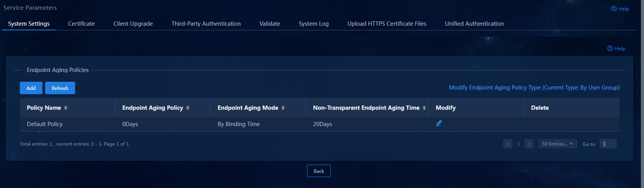644x188 pixels.
Task: Refresh the endpoint aging policies list
Action: tap(60, 88)
